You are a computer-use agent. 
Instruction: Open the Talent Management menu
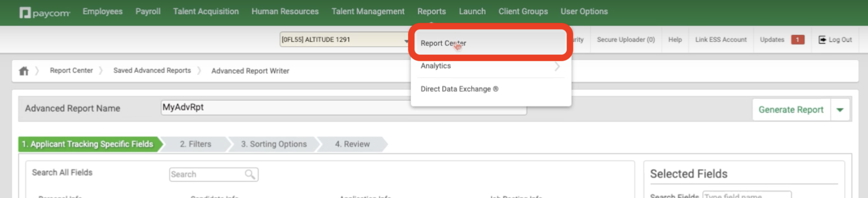368,12
